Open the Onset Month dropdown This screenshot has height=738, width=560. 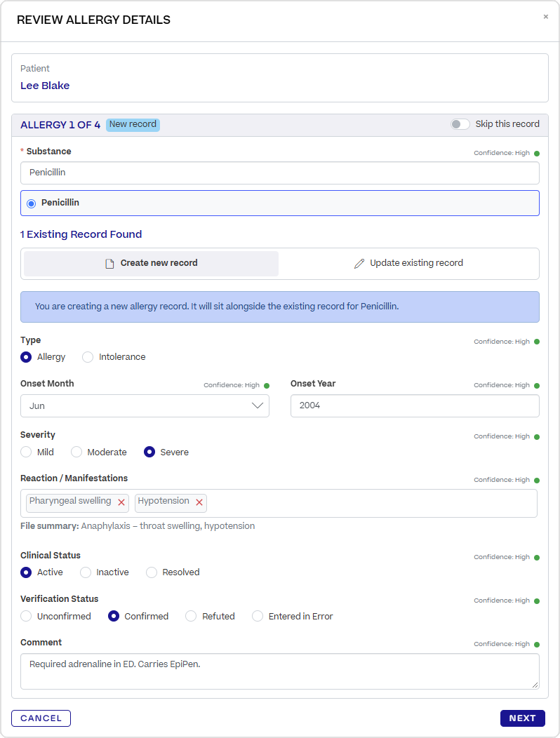point(145,405)
